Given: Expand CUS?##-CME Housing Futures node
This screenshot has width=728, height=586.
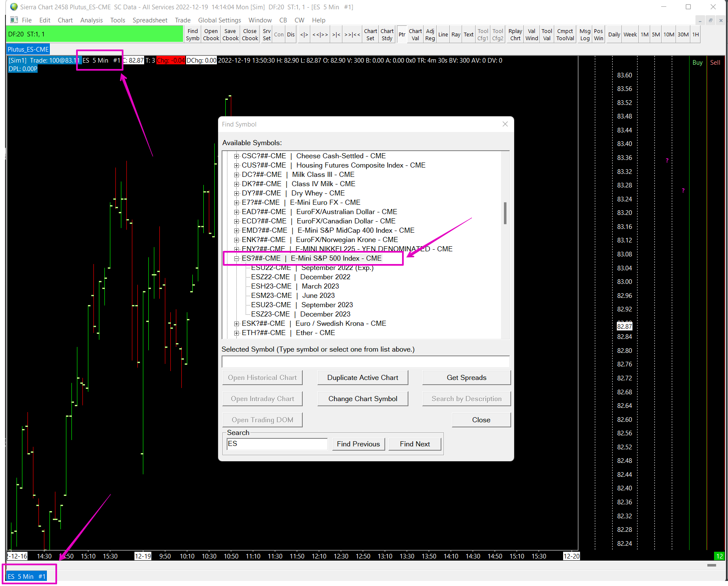Looking at the screenshot, I should pos(237,165).
